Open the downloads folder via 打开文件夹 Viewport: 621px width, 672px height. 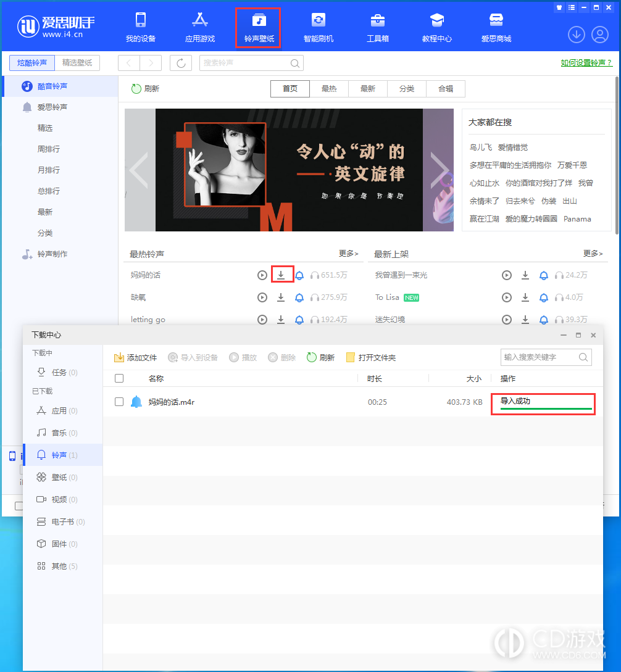[370, 357]
